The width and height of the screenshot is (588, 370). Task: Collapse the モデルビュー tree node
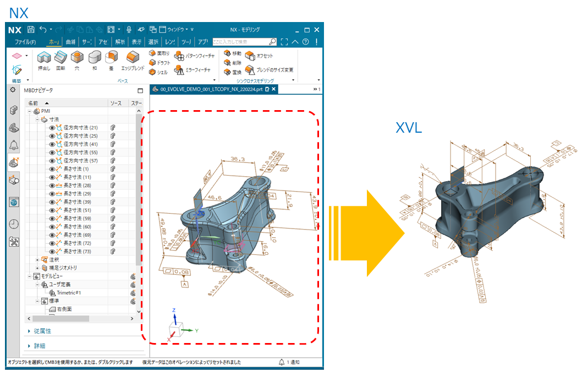point(29,276)
